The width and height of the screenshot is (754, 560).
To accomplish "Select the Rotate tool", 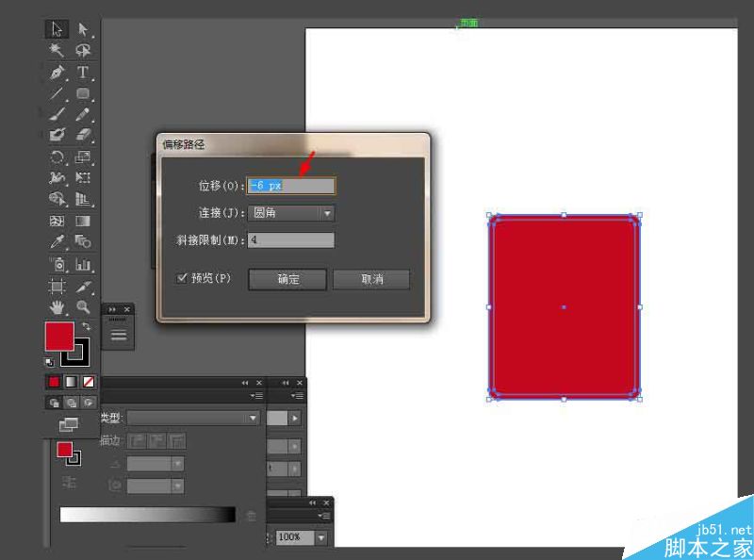I will click(x=57, y=156).
